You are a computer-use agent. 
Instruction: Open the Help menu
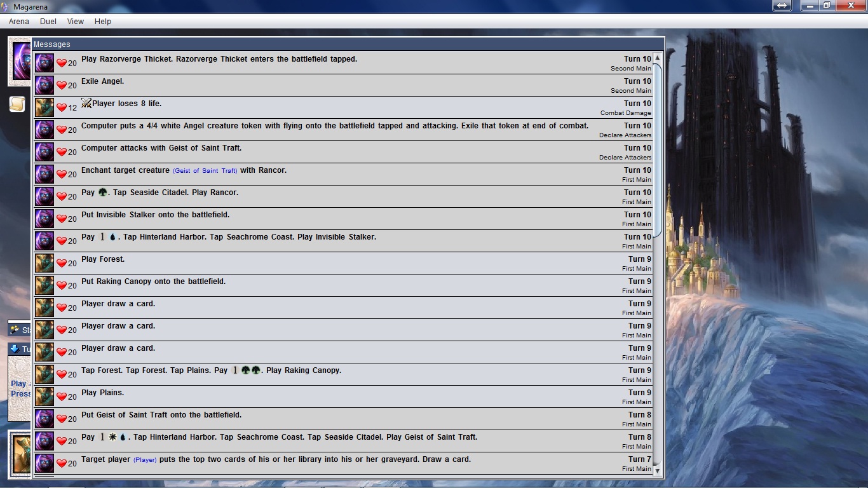[x=103, y=22]
